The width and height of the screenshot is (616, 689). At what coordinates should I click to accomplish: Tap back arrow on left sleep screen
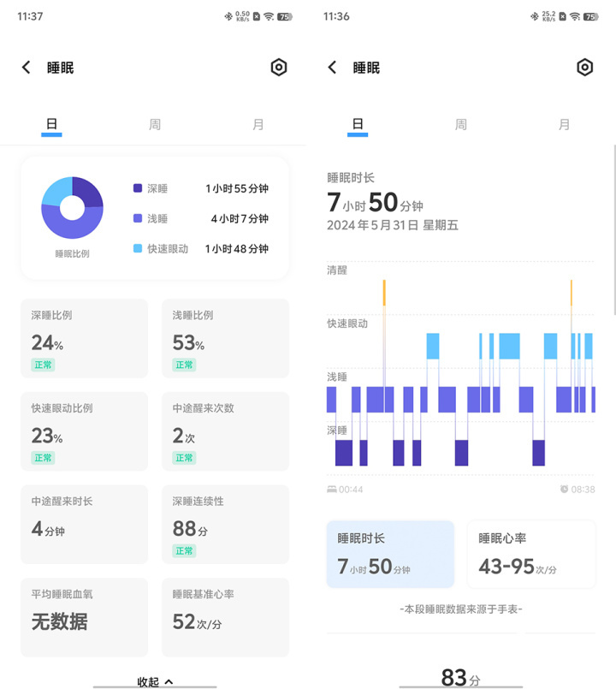point(27,68)
